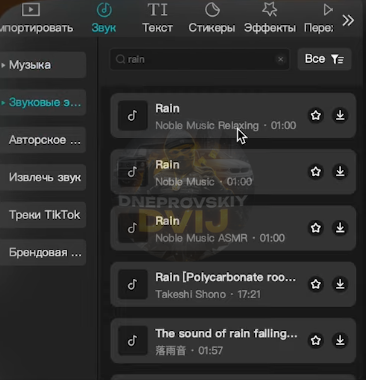
Task: Click inside the rain search box
Action: point(200,59)
